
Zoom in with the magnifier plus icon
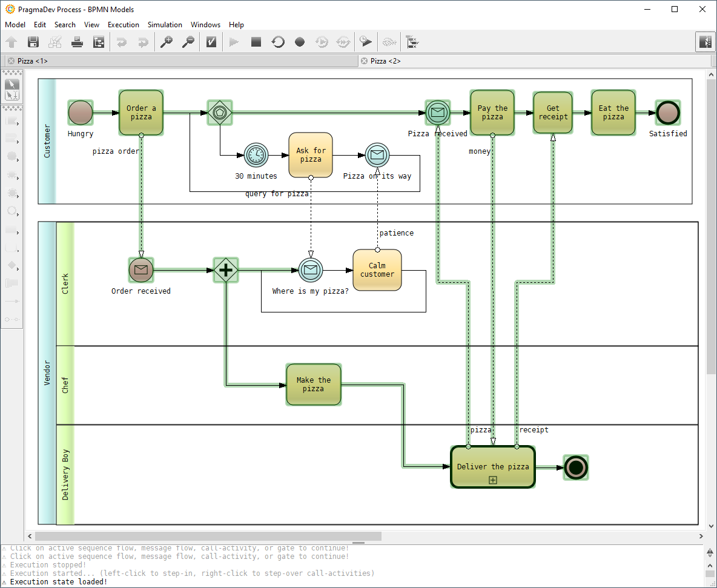[166, 42]
